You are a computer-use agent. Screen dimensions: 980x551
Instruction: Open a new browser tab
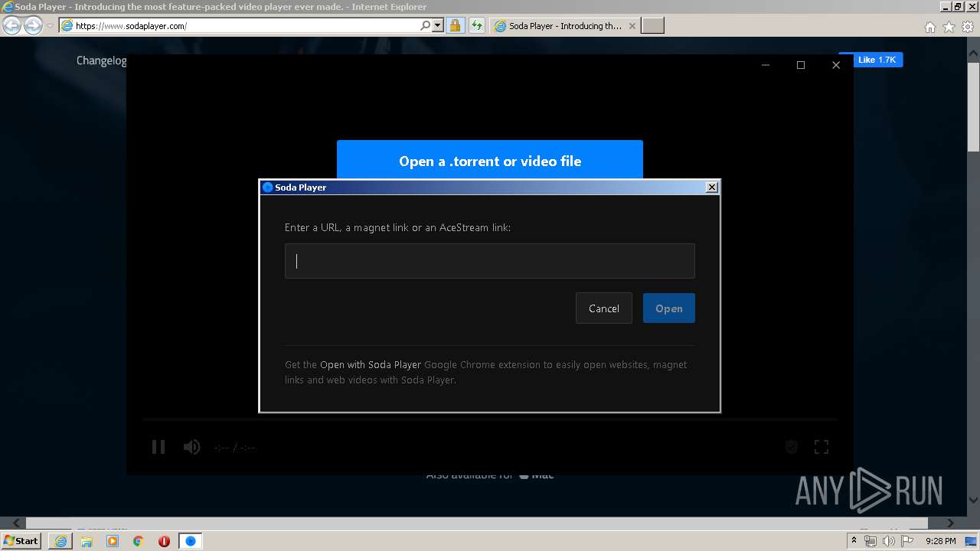652,26
